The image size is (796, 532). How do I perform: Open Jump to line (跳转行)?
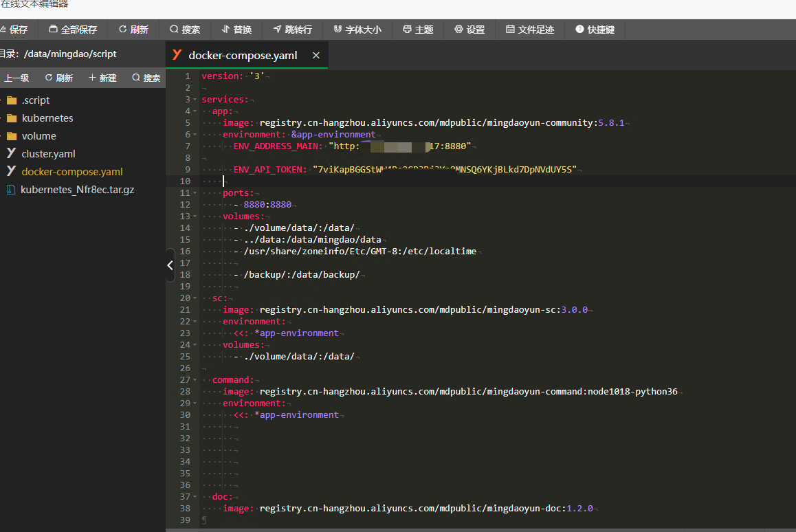click(x=292, y=30)
